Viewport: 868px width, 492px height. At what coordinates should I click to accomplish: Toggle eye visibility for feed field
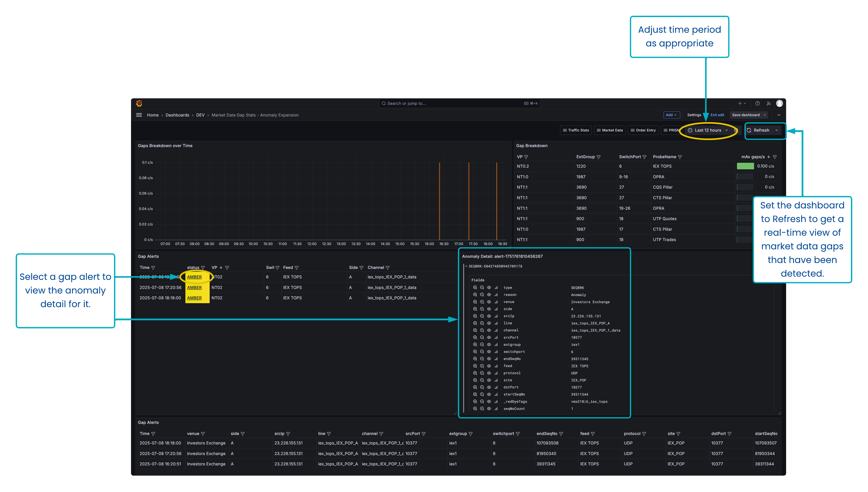pyautogui.click(x=489, y=366)
